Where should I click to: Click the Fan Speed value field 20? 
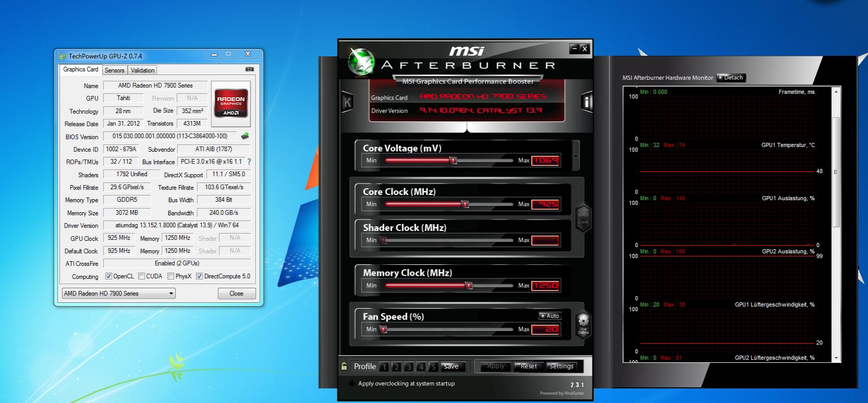coord(545,329)
